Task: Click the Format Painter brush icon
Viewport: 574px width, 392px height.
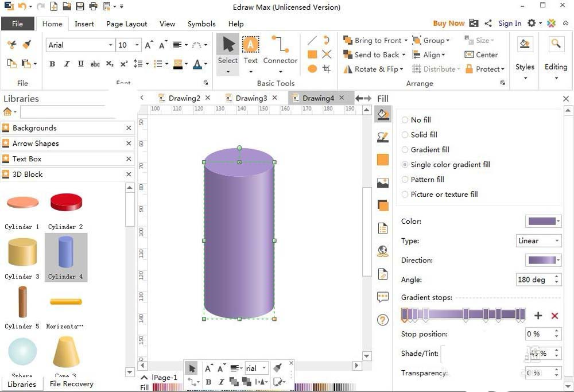Action: (26, 45)
